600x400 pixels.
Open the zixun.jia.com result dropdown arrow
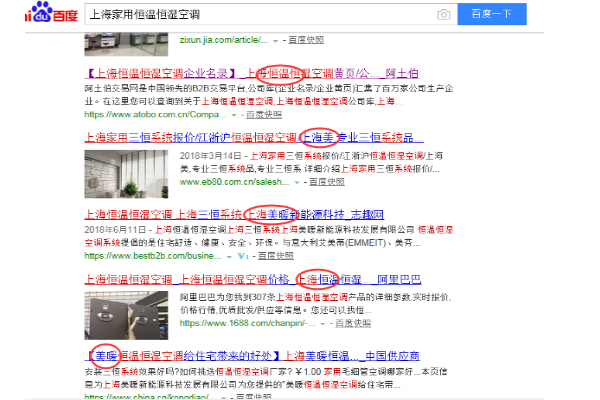(x=275, y=41)
